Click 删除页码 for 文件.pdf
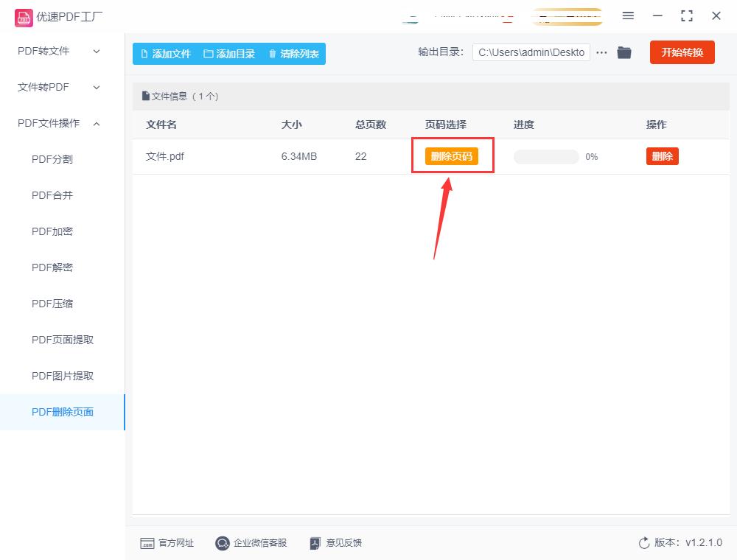The height and width of the screenshot is (560, 737). (452, 156)
